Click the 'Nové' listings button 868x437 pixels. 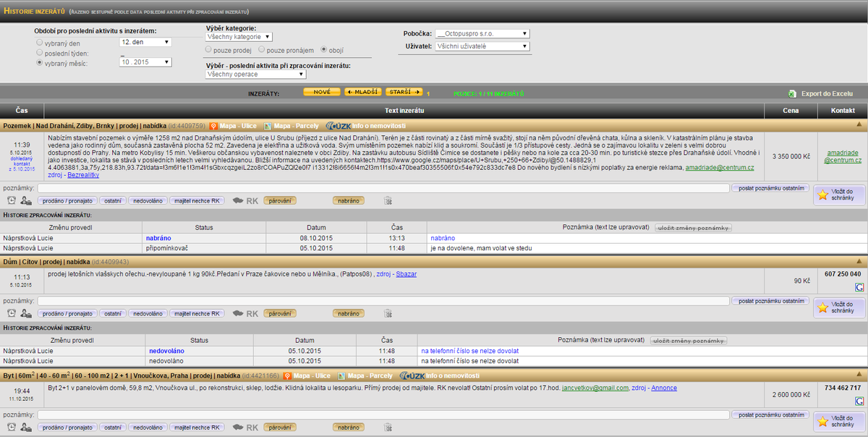[x=321, y=92]
